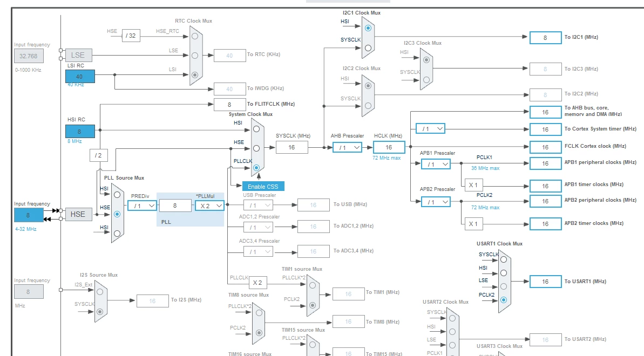Screen dimensions: 644x356
Task: Select I2S_Ext in I2S Source Mux
Action: coord(100,292)
